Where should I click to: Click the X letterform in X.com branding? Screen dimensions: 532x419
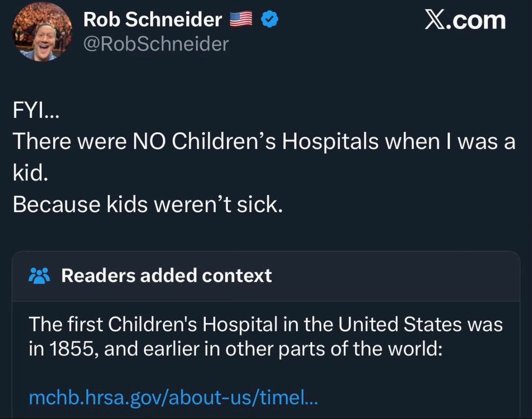[435, 20]
